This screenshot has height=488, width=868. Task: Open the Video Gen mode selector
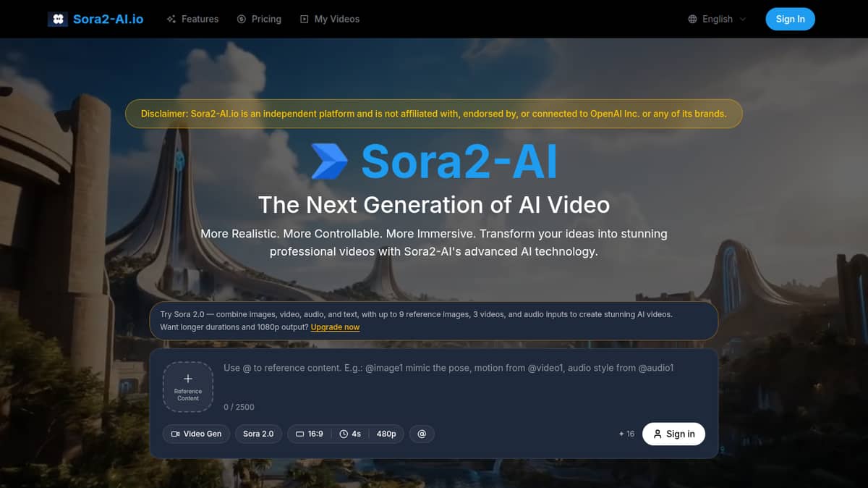coord(197,434)
